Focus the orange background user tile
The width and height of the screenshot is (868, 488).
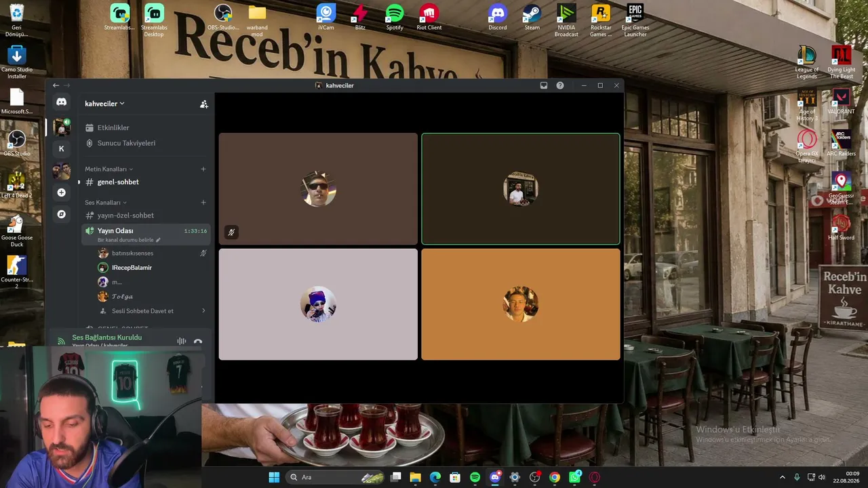521,304
